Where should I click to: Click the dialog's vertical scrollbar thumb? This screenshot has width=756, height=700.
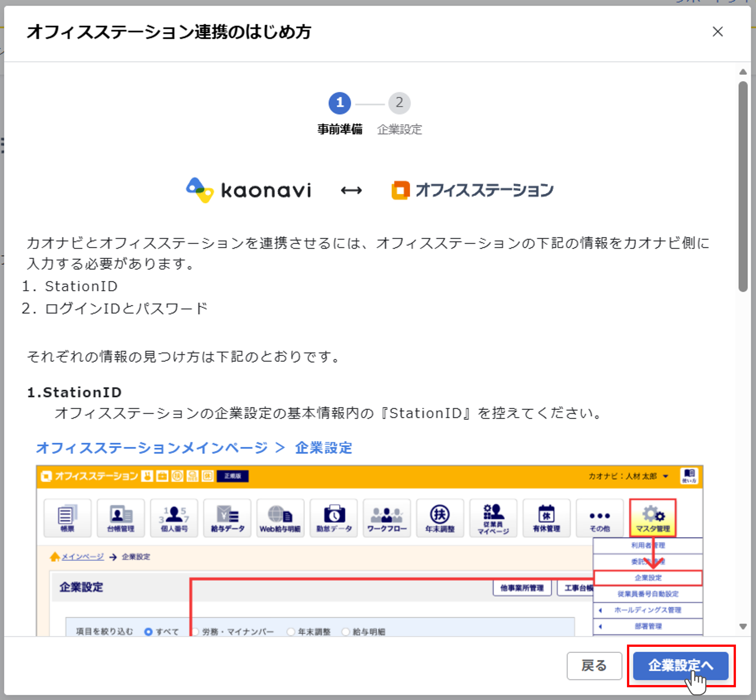(743, 186)
